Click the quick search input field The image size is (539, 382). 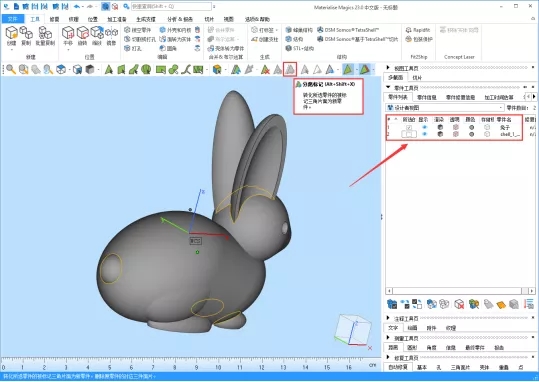tap(171, 7)
